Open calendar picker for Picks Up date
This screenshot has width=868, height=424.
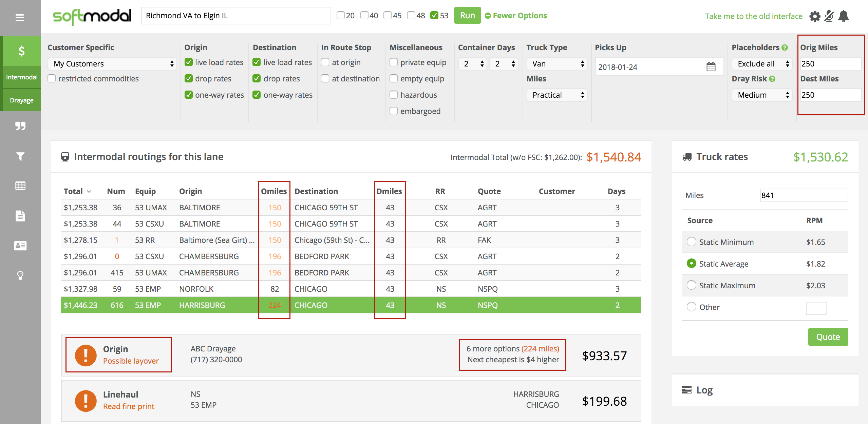click(x=711, y=67)
